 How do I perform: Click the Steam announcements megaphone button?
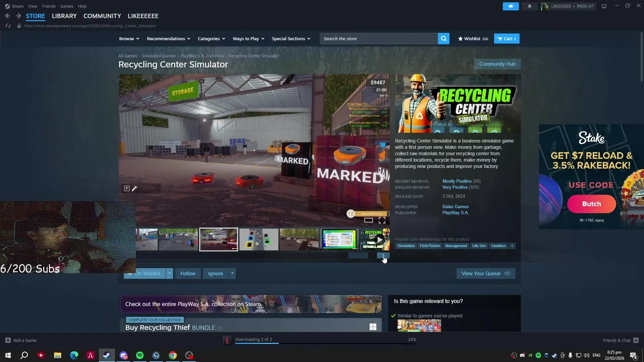pos(510,6)
